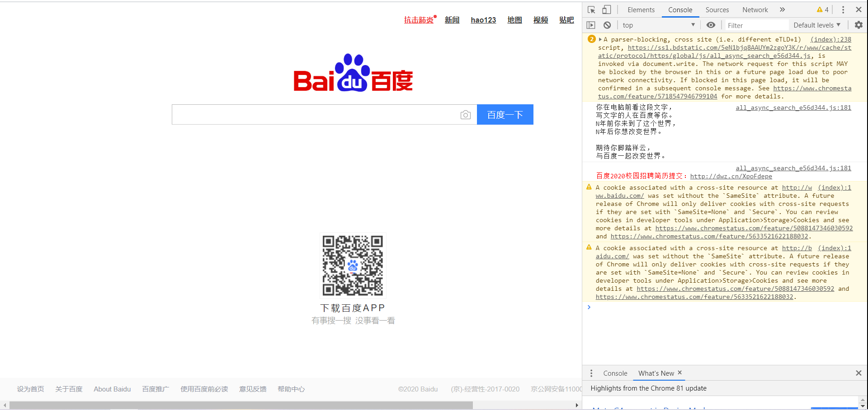
Task: Create a live expression with the eye icon
Action: coord(711,25)
